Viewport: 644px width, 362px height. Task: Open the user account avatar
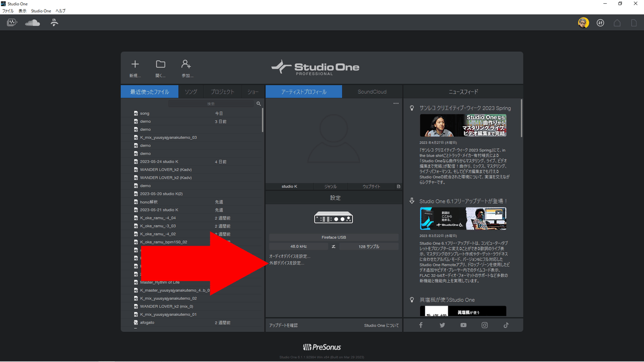click(583, 23)
